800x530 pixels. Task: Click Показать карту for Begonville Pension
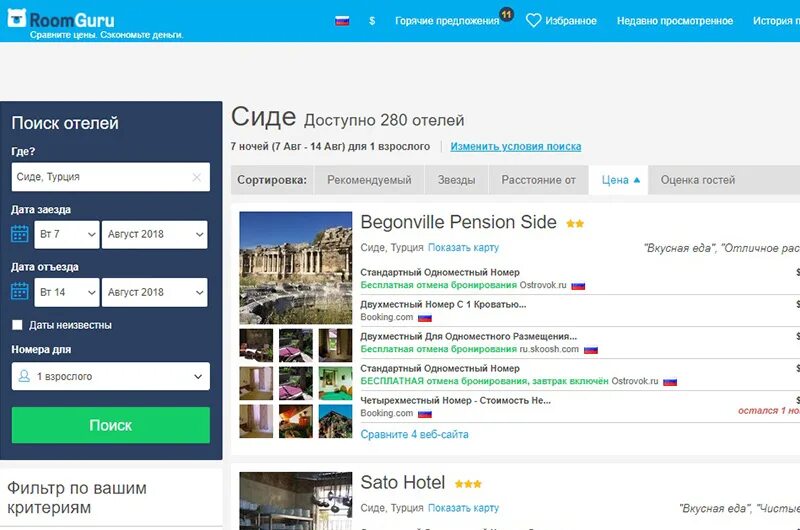coord(463,247)
